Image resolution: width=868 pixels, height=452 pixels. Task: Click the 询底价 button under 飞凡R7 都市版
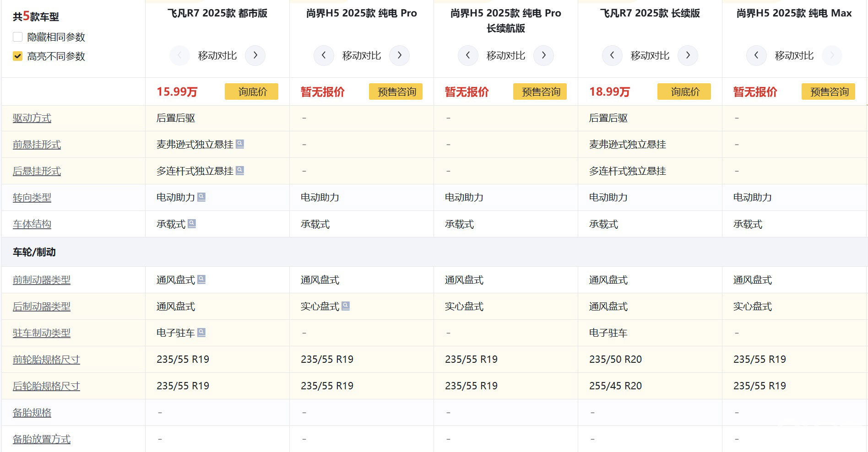[251, 91]
